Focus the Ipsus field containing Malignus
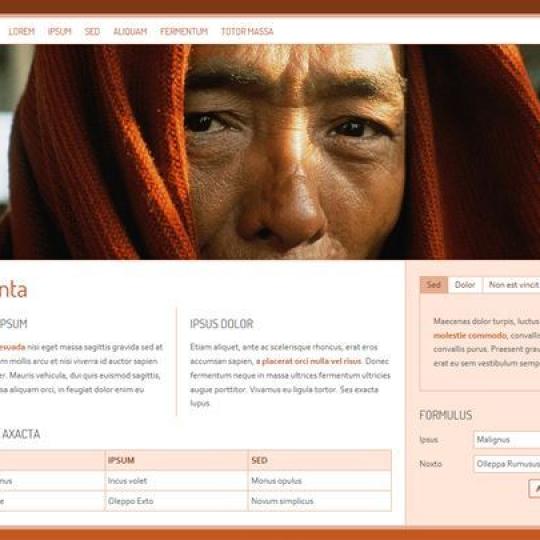This screenshot has height=540, width=540. point(507,440)
